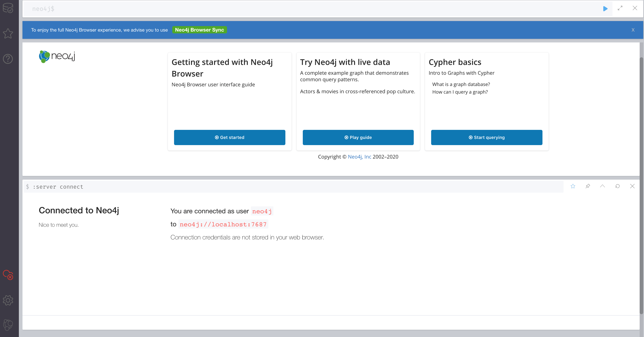644x337 pixels.
Task: Expand the editor to fullscreen
Action: click(620, 8)
